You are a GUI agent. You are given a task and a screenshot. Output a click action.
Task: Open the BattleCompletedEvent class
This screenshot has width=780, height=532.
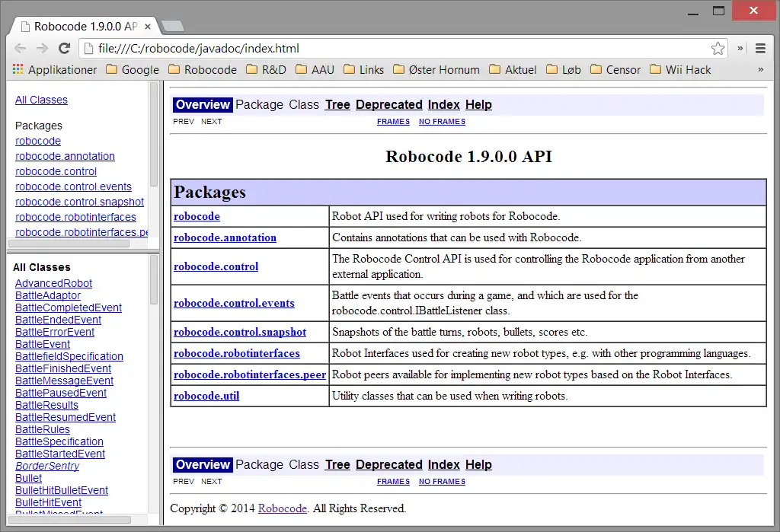(x=68, y=307)
